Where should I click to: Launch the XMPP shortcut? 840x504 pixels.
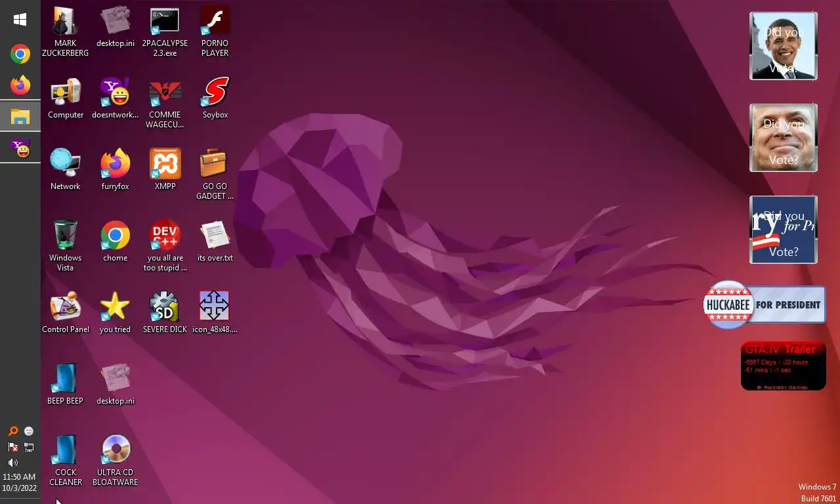coord(165,170)
